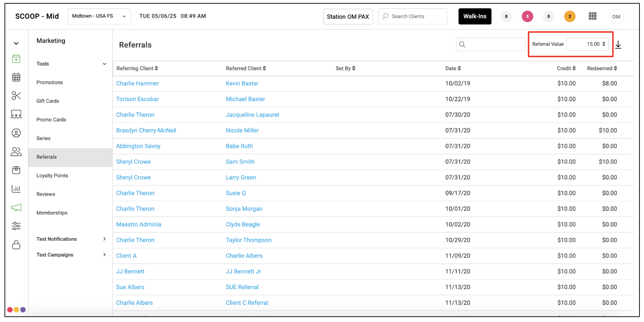Open referred client Larry Green
This screenshot has width=644, height=322.
point(241,178)
